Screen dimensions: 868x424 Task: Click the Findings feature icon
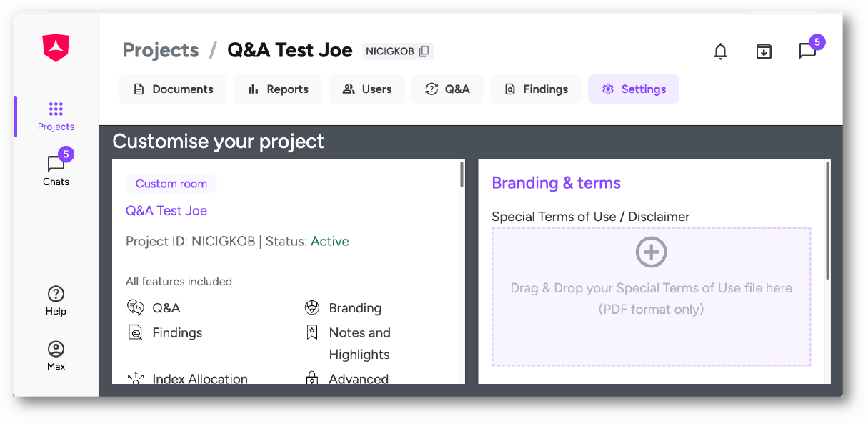tap(135, 332)
